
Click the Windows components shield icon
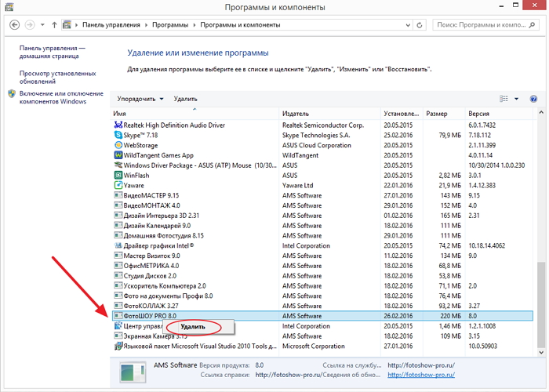click(12, 94)
